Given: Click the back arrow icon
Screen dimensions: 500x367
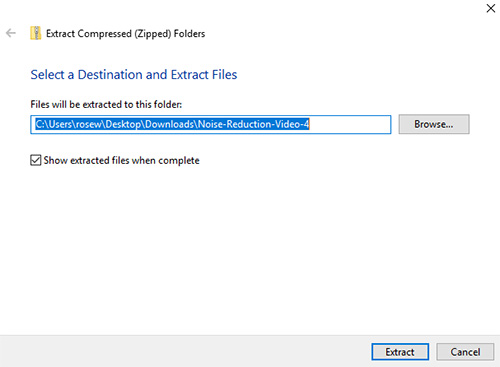Looking at the screenshot, I should pos(11,33).
